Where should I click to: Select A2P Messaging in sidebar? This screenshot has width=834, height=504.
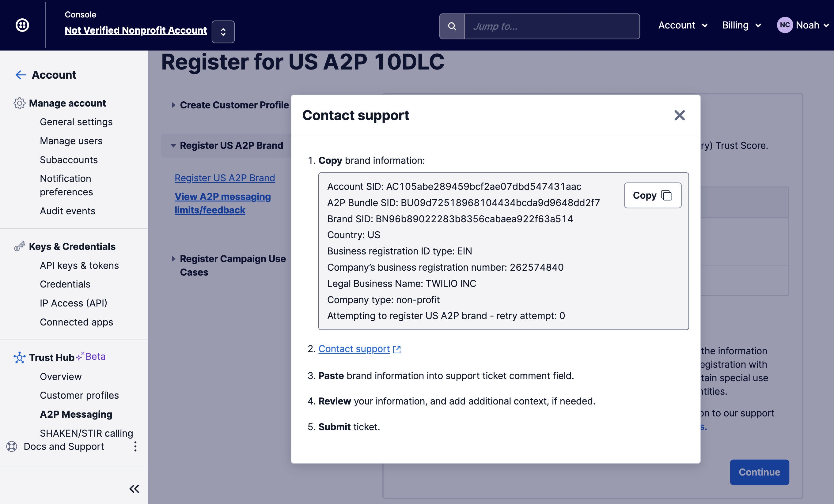(x=76, y=414)
